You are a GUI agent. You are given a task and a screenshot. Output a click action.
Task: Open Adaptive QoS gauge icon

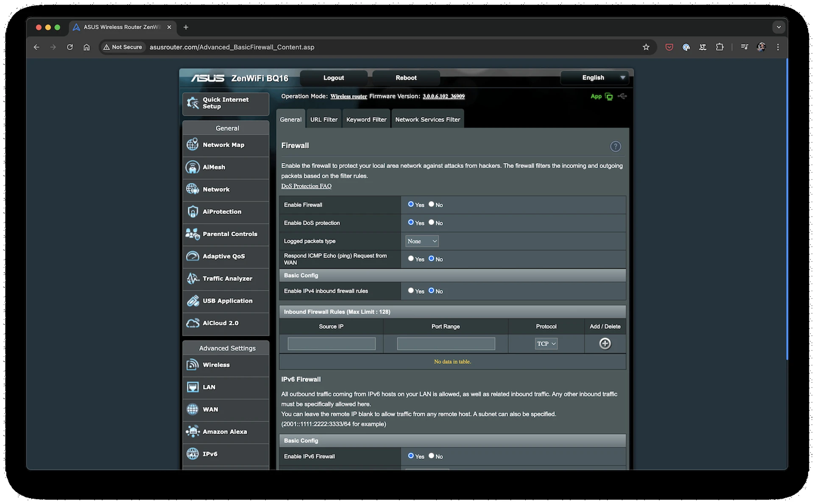(x=192, y=256)
